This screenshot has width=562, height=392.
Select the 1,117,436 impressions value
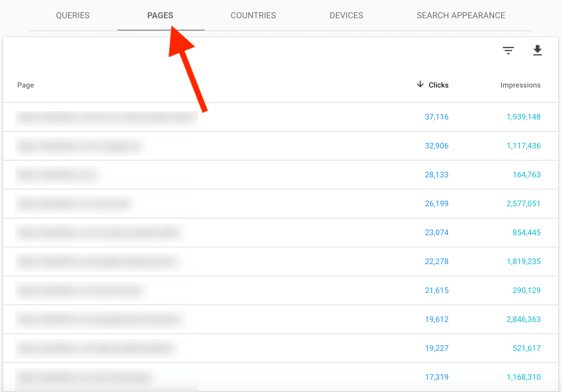524,146
